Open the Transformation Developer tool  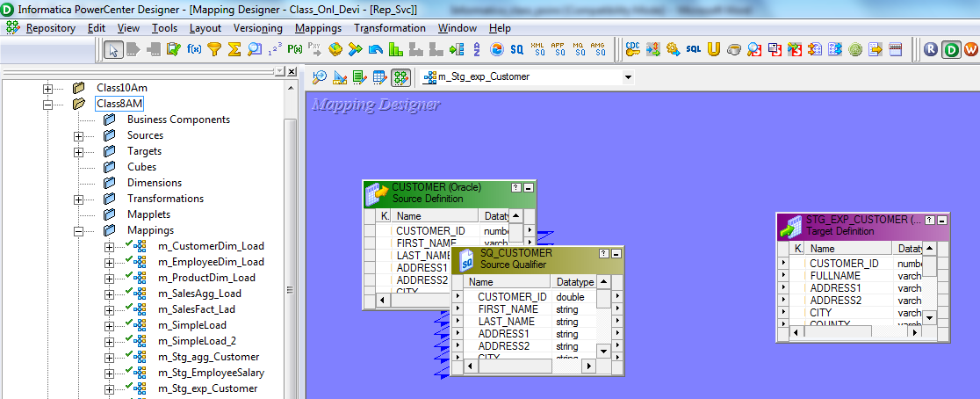[360, 77]
